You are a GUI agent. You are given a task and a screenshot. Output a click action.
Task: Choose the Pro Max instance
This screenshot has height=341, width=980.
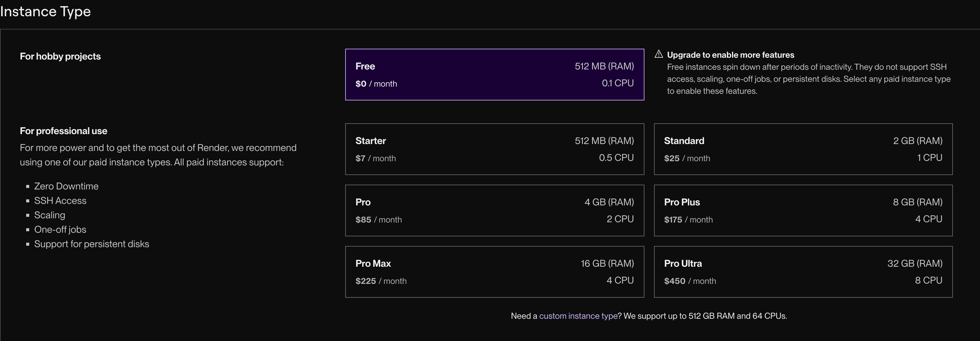(x=494, y=272)
